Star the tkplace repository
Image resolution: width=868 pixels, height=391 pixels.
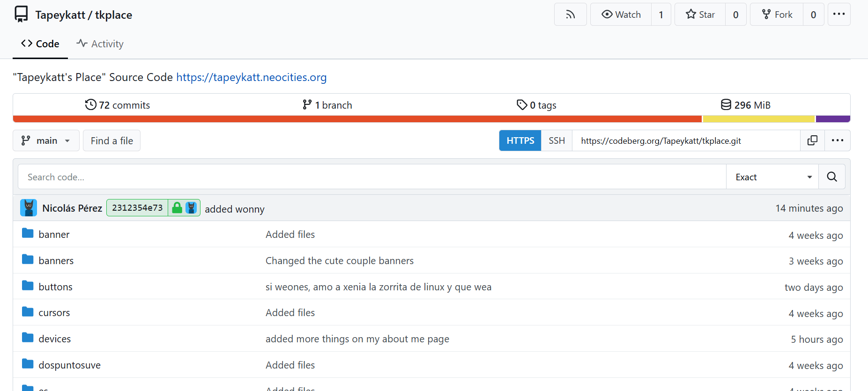700,15
